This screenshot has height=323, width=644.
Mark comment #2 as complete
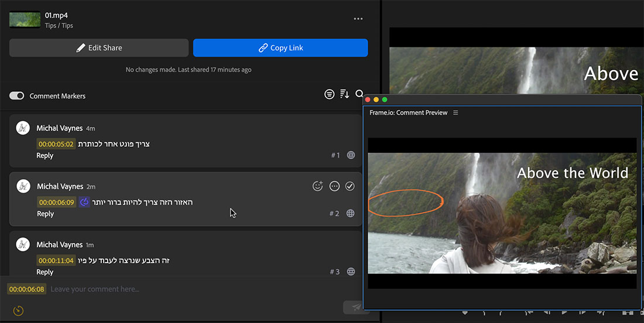click(x=350, y=186)
